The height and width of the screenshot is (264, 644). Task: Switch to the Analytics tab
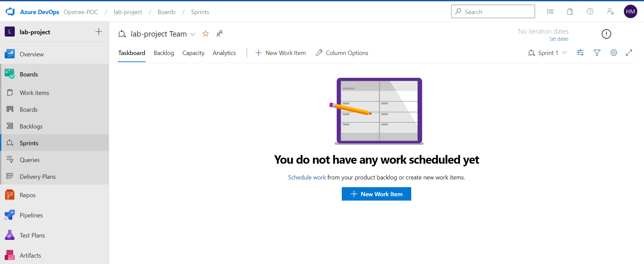[x=224, y=53]
